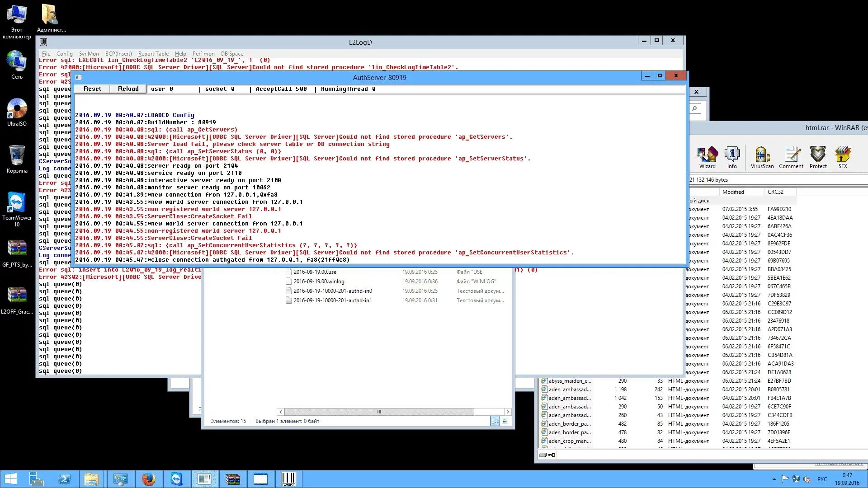Image resolution: width=868 pixels, height=488 pixels.
Task: Click the Explorer horizontal scrollbar thumb
Action: point(379,412)
